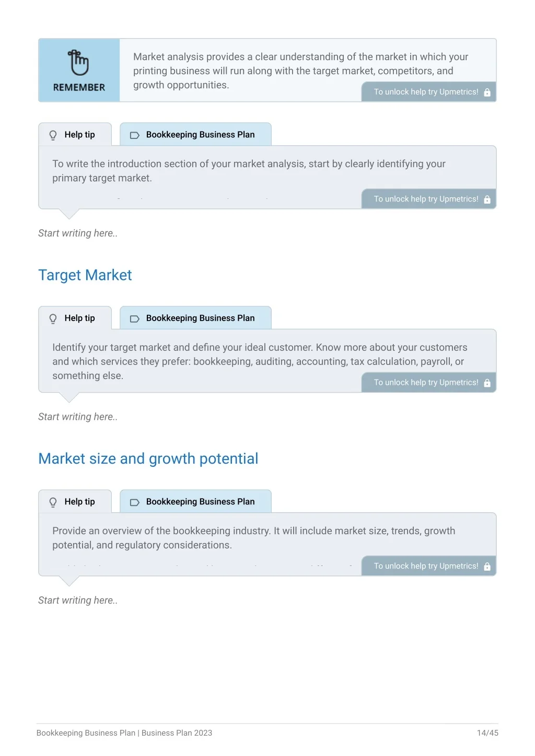Viewport: 535px width, 756px height.
Task: Click Start writing here under Target Market
Action: pyautogui.click(x=78, y=417)
